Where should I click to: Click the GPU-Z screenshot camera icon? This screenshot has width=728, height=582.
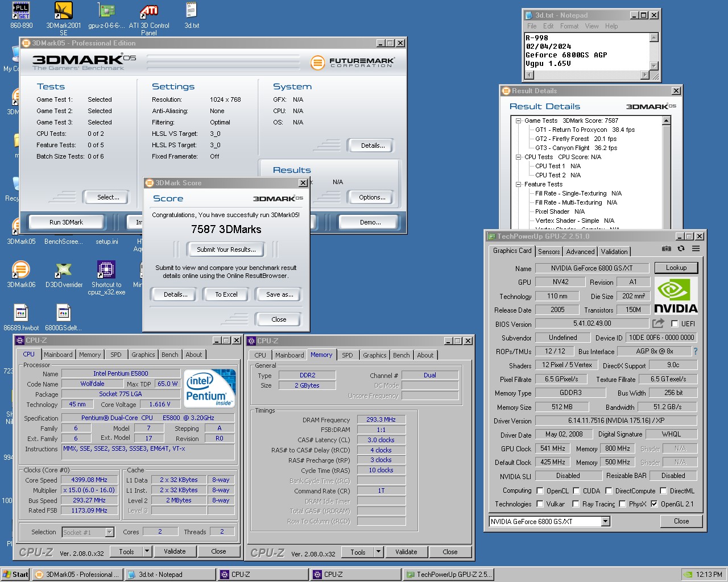667,248
